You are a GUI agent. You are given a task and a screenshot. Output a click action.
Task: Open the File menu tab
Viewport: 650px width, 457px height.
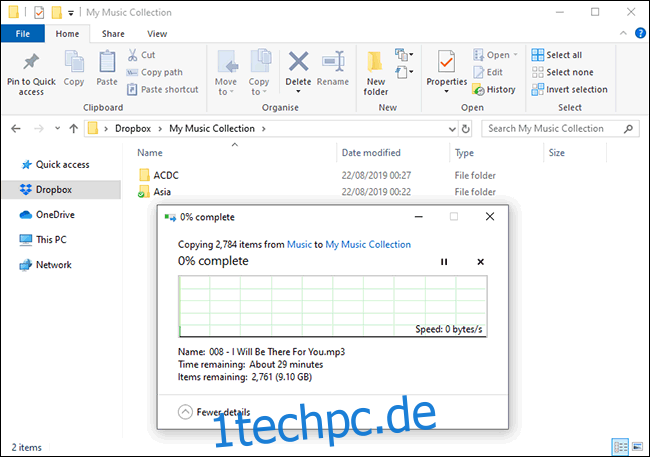coord(22,33)
